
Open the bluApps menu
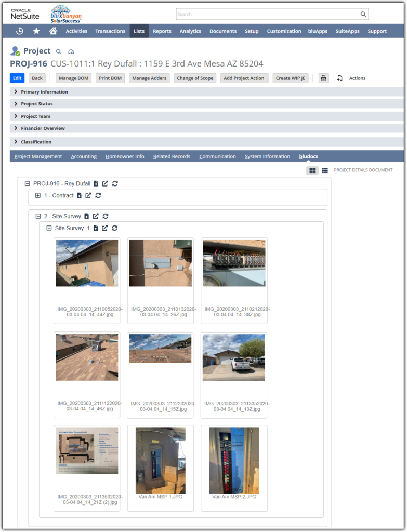[318, 31]
